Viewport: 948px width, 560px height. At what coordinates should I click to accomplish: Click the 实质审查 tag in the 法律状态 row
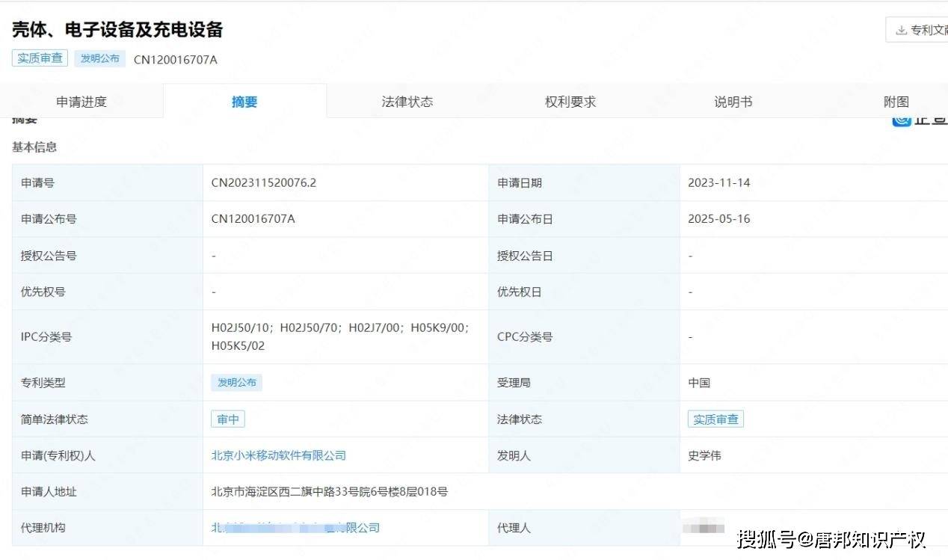tap(715, 419)
